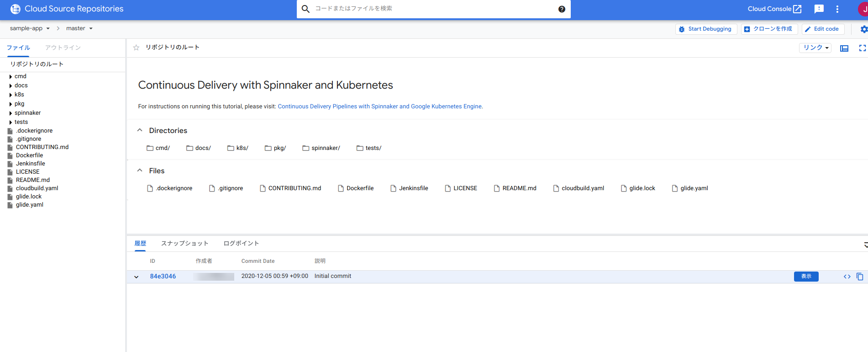This screenshot has width=868, height=352.
Task: Star the repository root
Action: [x=136, y=48]
